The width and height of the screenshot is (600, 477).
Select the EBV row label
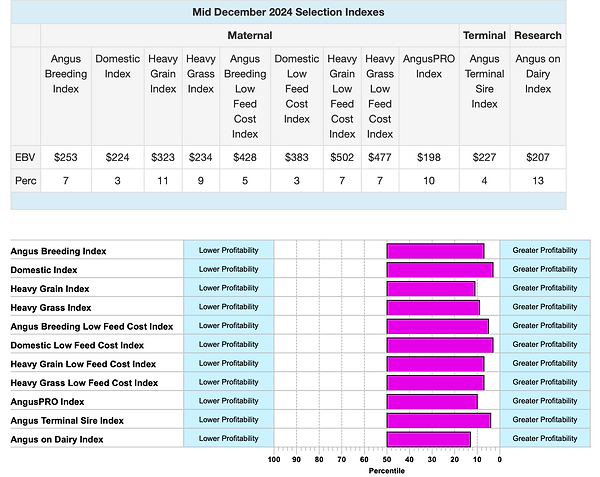(25, 157)
